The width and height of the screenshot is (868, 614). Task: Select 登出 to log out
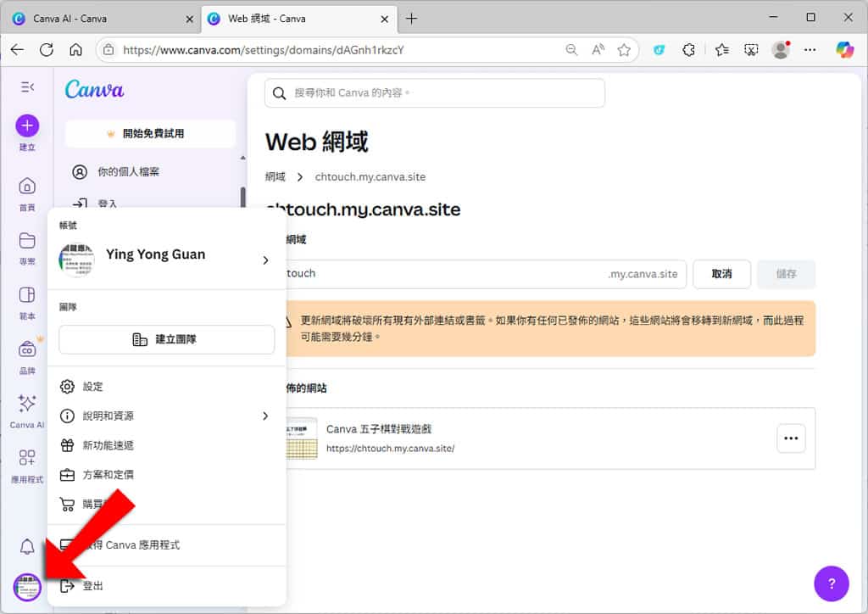click(x=166, y=586)
